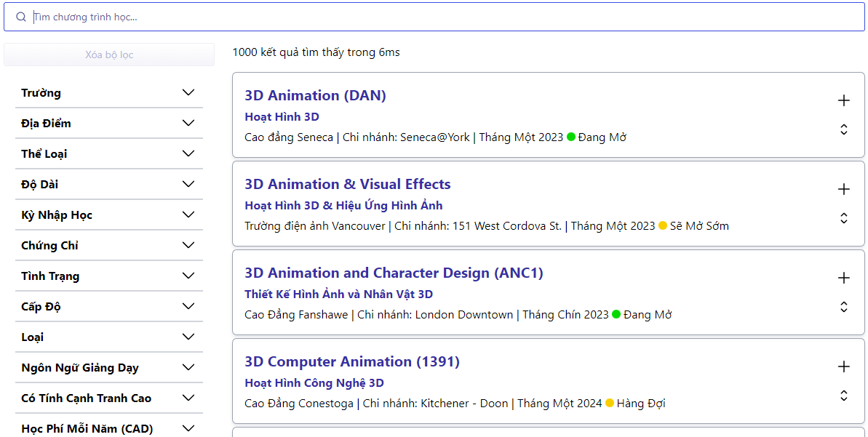Open the Kỳ Nhập Học filter
This screenshot has height=437, width=868.
point(109,215)
